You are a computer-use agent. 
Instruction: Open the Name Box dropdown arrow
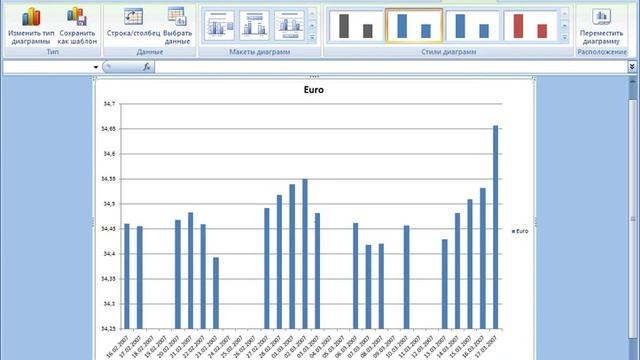click(96, 67)
